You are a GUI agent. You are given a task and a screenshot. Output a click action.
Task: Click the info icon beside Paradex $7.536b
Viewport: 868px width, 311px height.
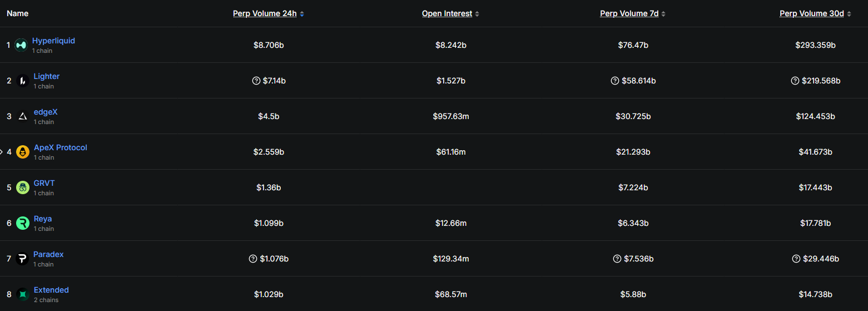point(617,259)
